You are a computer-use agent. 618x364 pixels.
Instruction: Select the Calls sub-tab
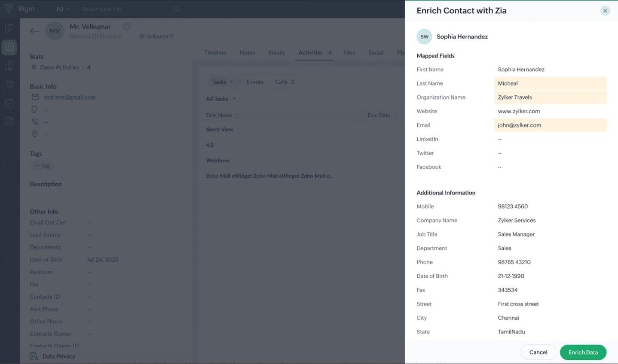click(285, 82)
